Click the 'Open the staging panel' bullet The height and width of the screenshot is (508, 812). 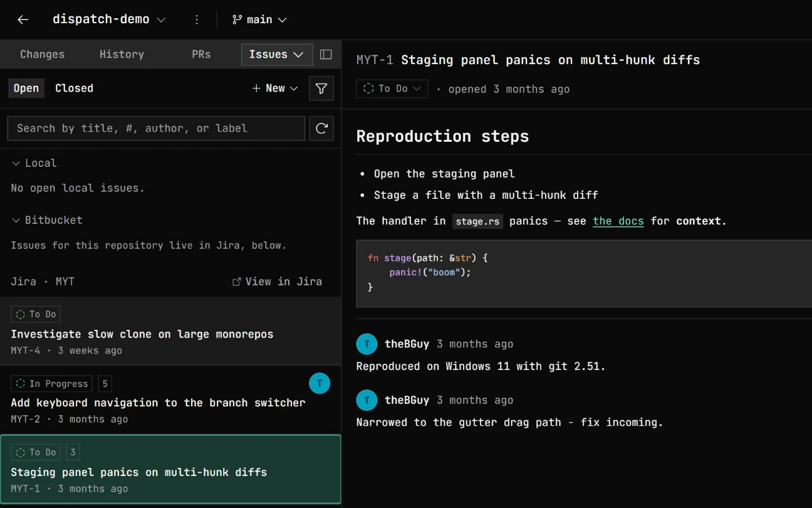click(444, 174)
